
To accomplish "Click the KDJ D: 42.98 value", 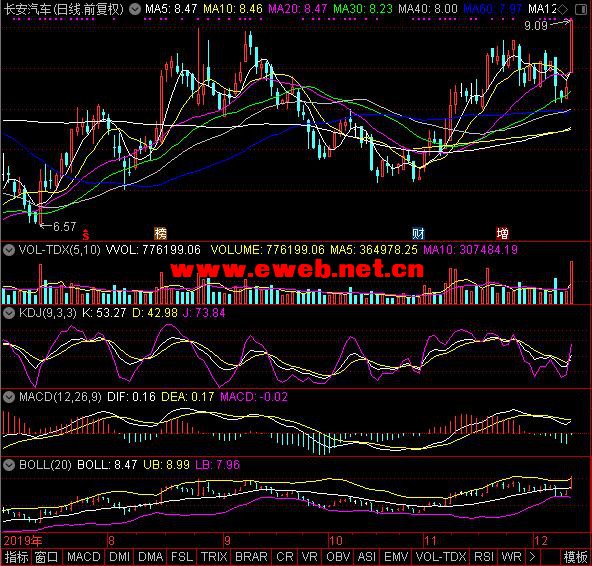I will [x=155, y=313].
